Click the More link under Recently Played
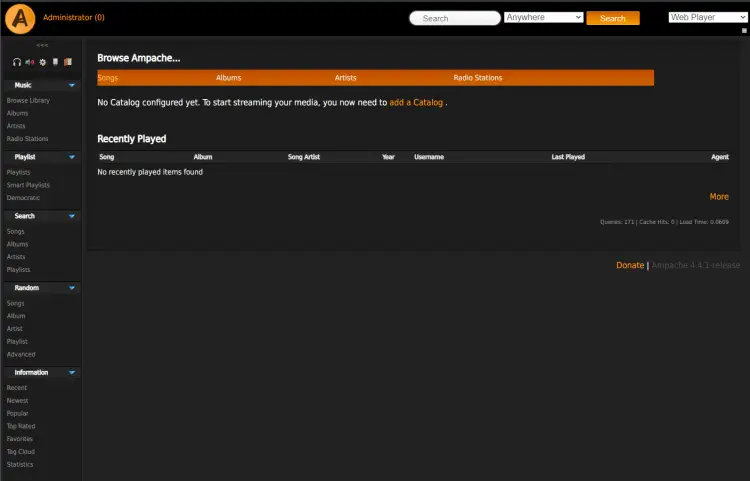The width and height of the screenshot is (750, 481). [x=719, y=197]
